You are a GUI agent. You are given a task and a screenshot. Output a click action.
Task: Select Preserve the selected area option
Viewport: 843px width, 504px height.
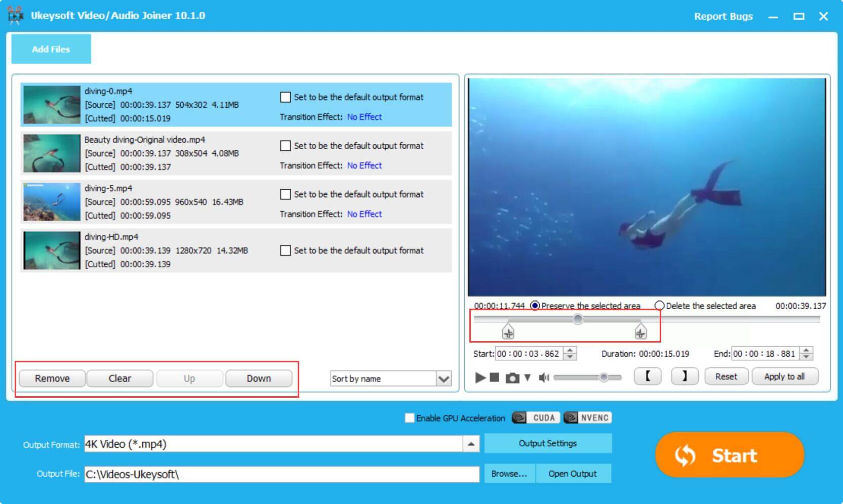[535, 306]
